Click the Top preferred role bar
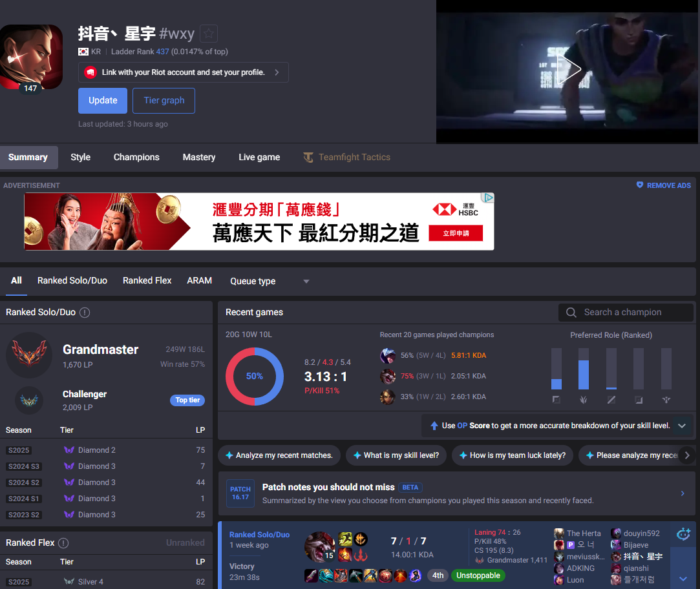This screenshot has width=700, height=589. pos(557,369)
